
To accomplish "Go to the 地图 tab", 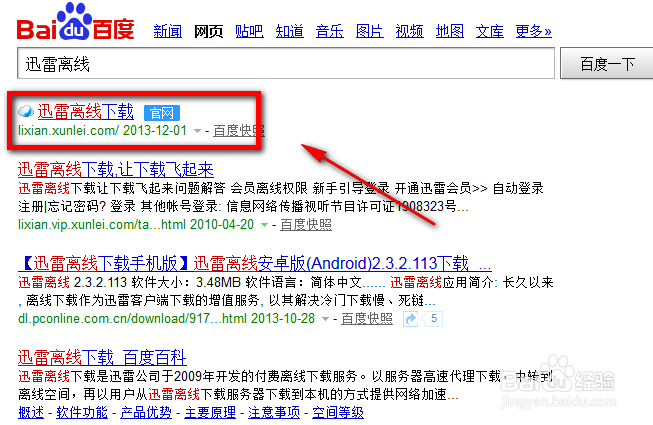I will [x=450, y=31].
